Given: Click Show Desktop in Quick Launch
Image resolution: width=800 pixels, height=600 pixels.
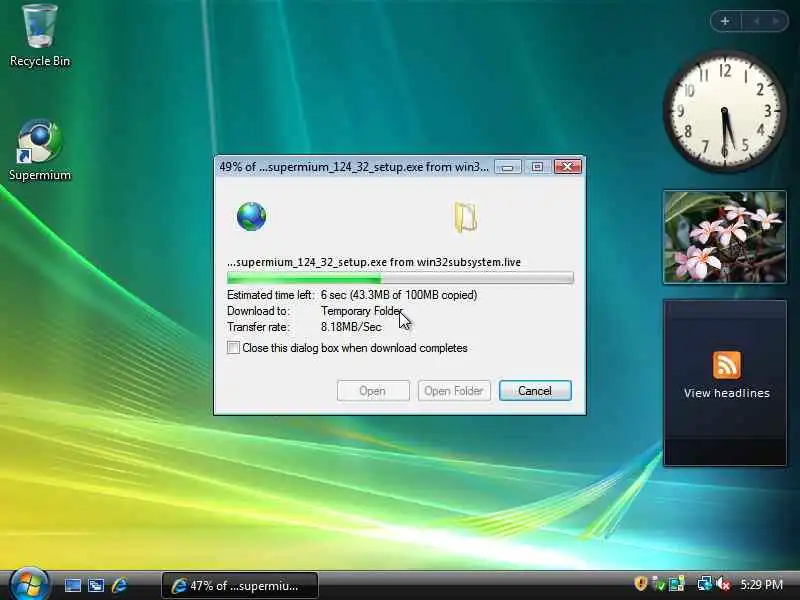Looking at the screenshot, I should [72, 585].
